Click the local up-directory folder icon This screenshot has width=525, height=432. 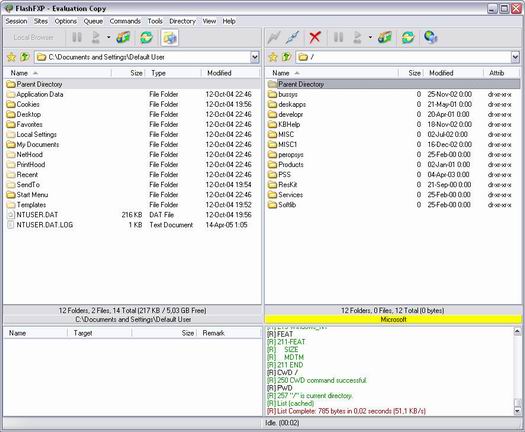pyautogui.click(x=25, y=57)
